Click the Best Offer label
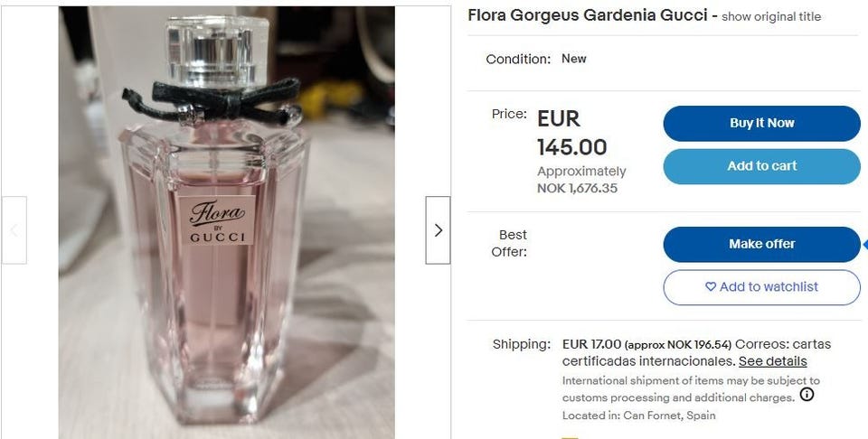Viewport: 868px width, 439px height. (509, 243)
